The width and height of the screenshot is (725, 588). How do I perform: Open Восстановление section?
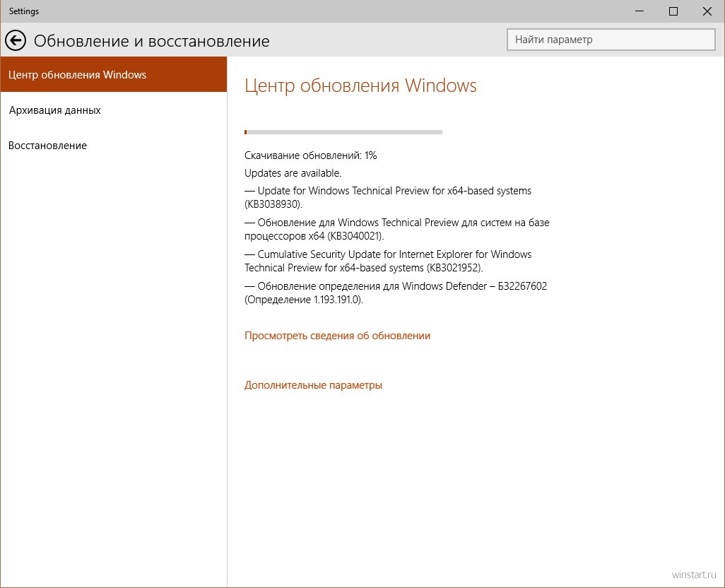click(114, 145)
